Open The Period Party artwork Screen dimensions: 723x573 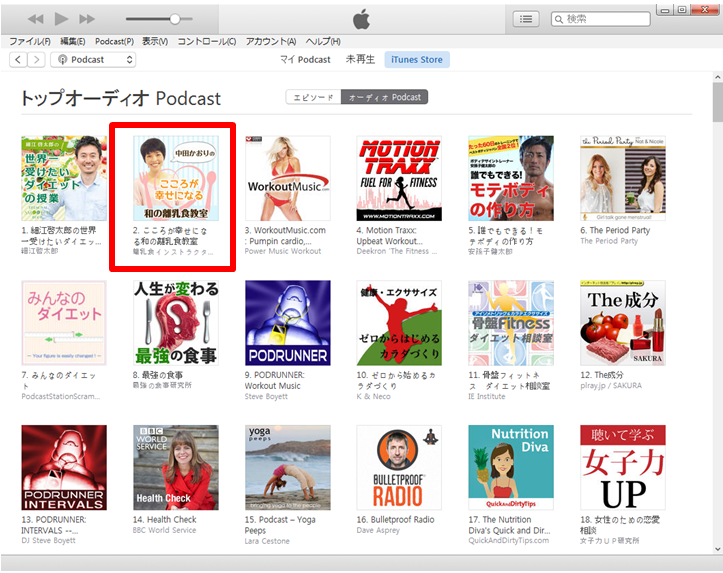[623, 178]
